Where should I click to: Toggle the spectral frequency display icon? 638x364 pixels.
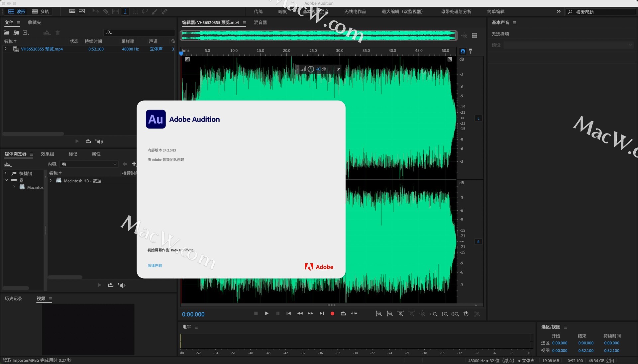coord(72,11)
